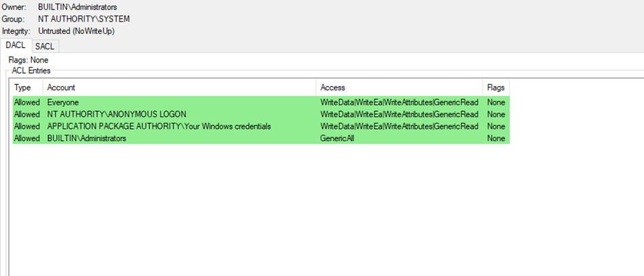Switch to the SACL tab

(x=45, y=46)
